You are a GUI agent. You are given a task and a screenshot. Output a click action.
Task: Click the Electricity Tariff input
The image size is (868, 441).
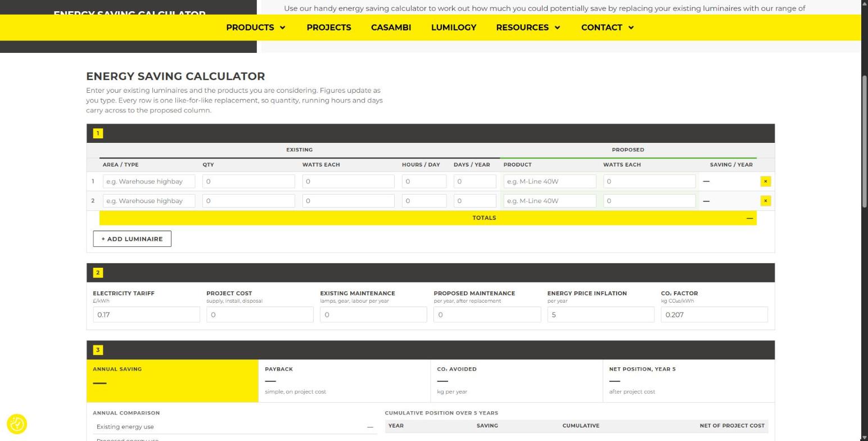tap(146, 314)
